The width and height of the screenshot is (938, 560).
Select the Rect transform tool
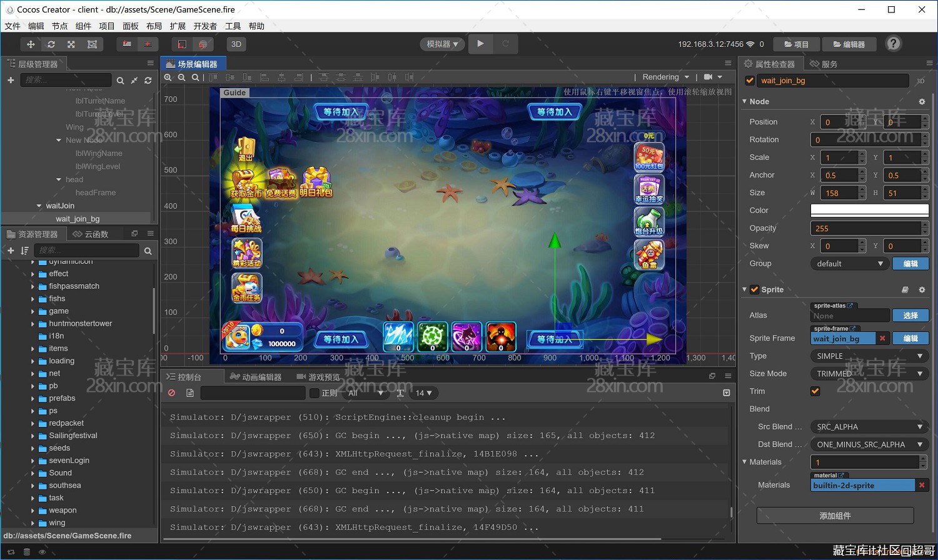click(92, 44)
